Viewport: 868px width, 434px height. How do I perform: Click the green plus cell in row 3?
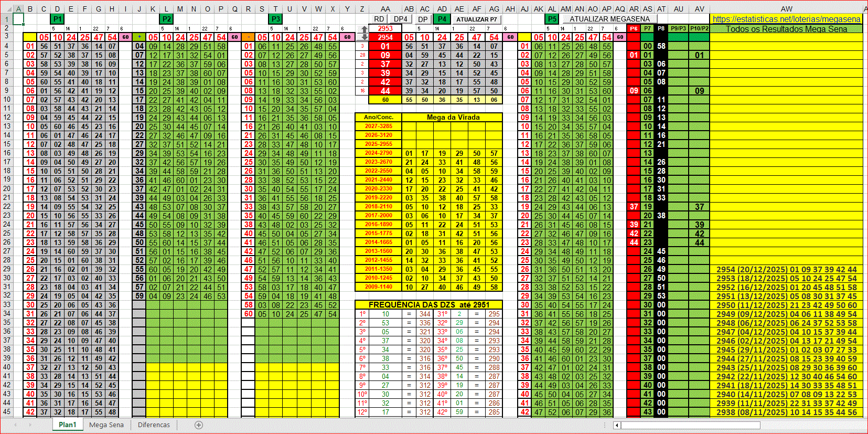[x=139, y=37]
